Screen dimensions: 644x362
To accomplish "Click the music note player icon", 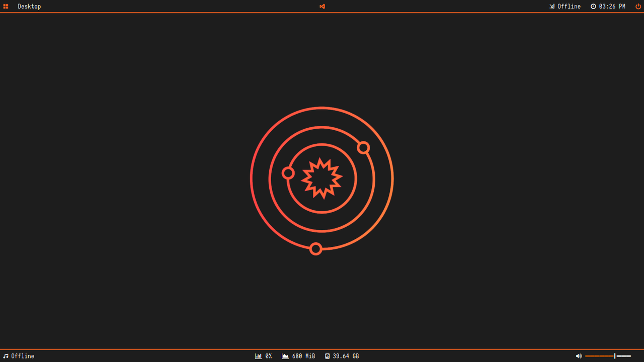I will pos(6,356).
